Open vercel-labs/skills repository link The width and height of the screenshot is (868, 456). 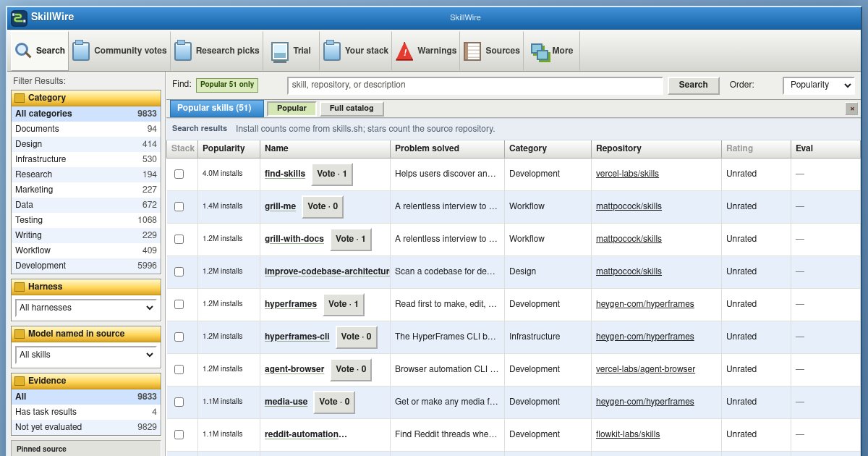tap(627, 174)
